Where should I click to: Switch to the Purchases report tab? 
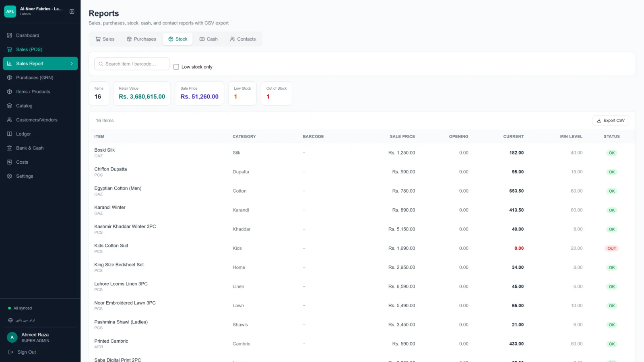coord(141,39)
